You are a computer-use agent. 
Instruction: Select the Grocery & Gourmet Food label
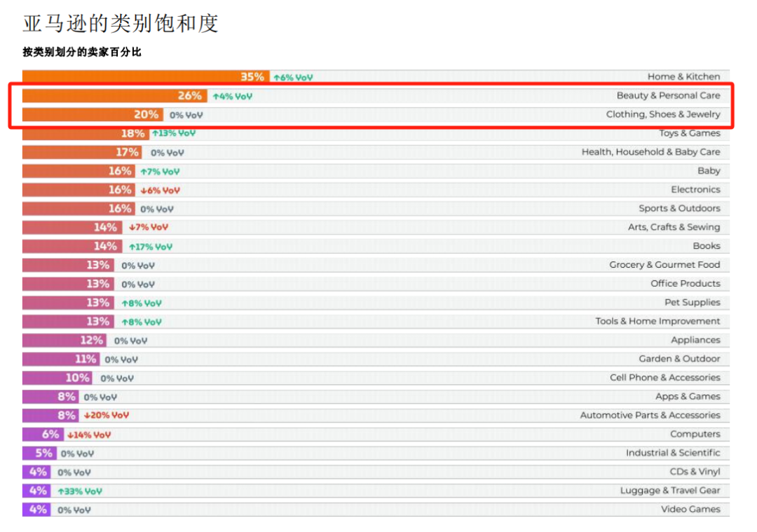(x=664, y=265)
